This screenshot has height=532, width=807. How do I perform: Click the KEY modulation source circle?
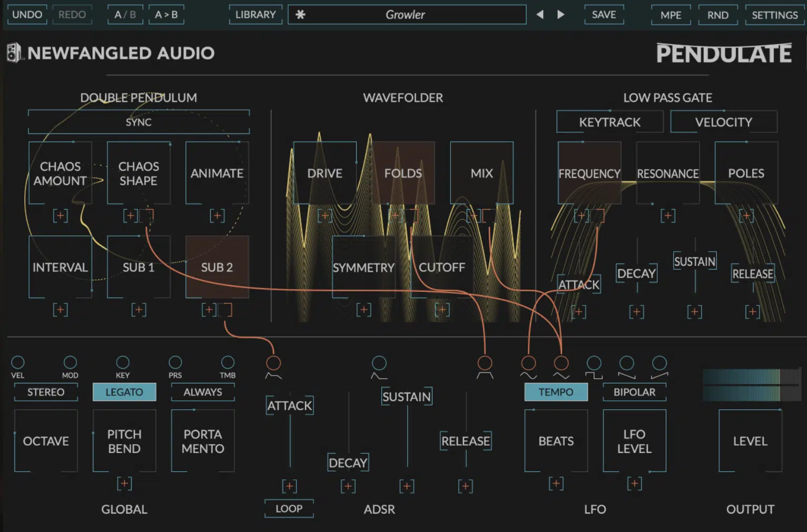pos(123,362)
